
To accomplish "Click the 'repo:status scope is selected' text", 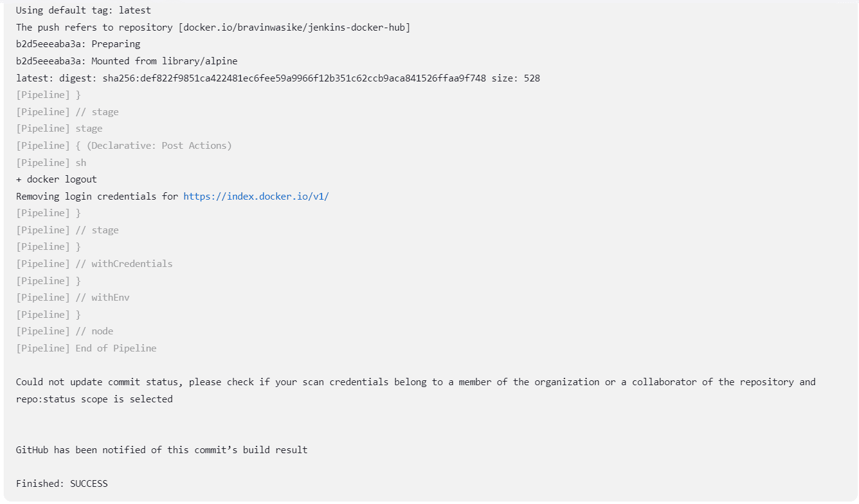I will point(94,399).
